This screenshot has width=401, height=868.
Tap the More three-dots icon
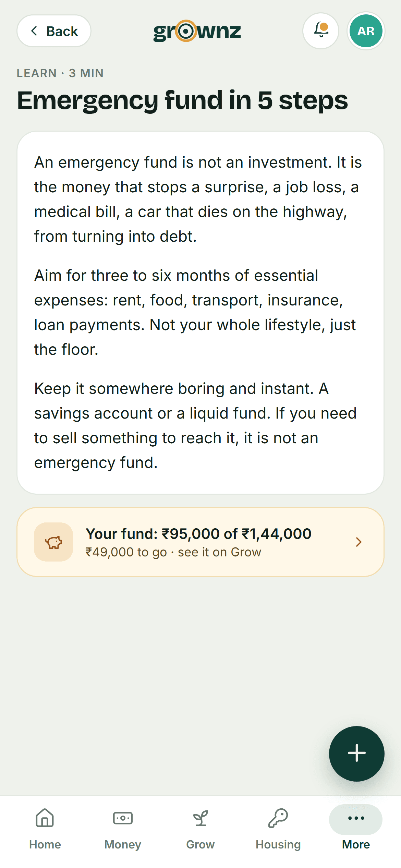click(356, 819)
